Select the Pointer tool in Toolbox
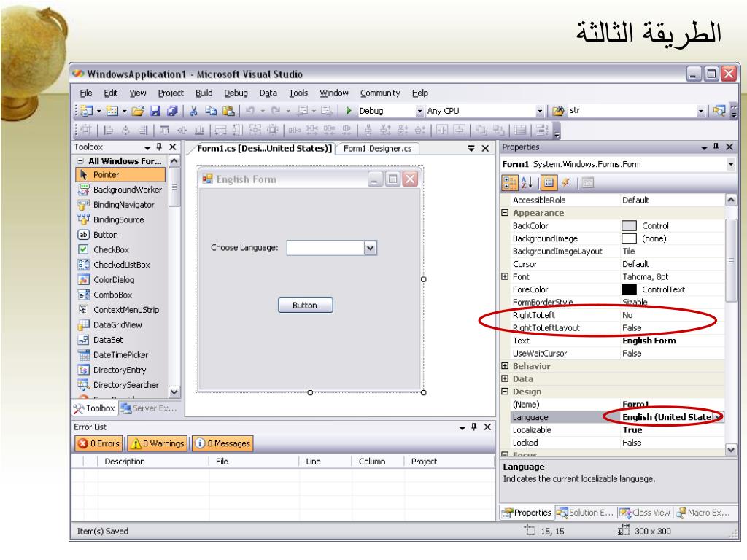 coord(120,175)
